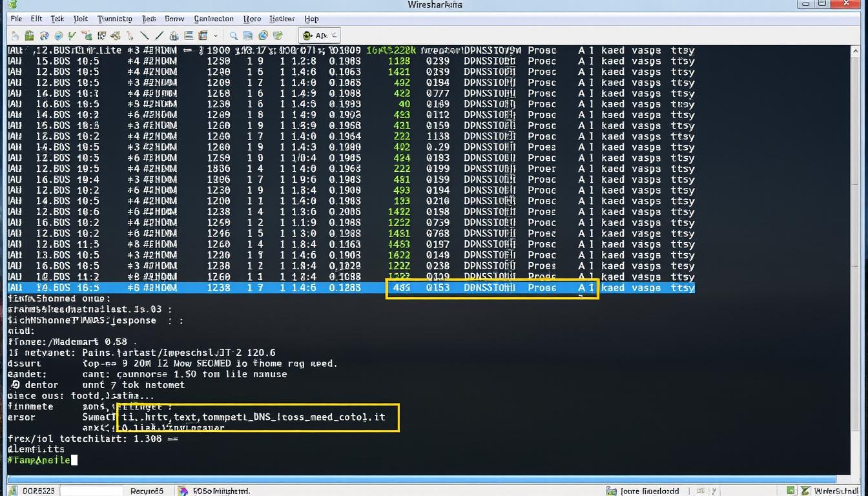Click the 'fichNShonnet FMAS:jesponse' detail line
The width and height of the screenshot is (868, 496).
[x=96, y=320]
